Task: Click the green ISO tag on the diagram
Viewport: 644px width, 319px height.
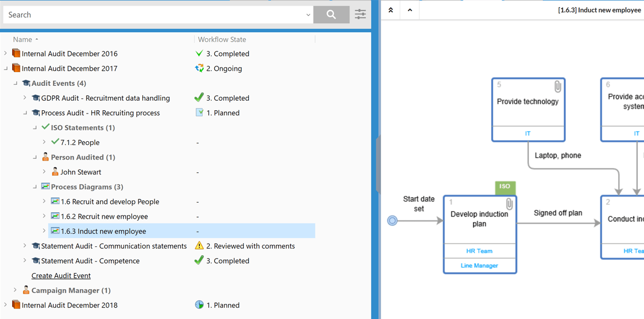Action: tap(505, 187)
